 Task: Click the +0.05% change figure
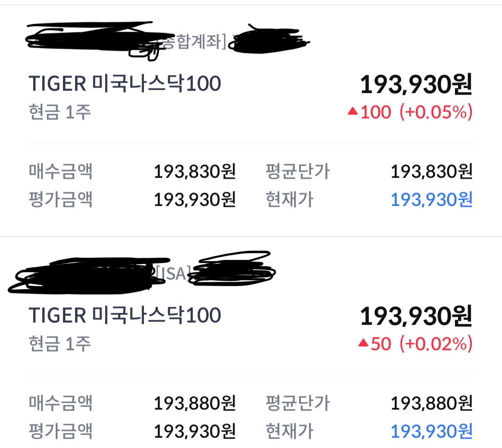(436, 112)
